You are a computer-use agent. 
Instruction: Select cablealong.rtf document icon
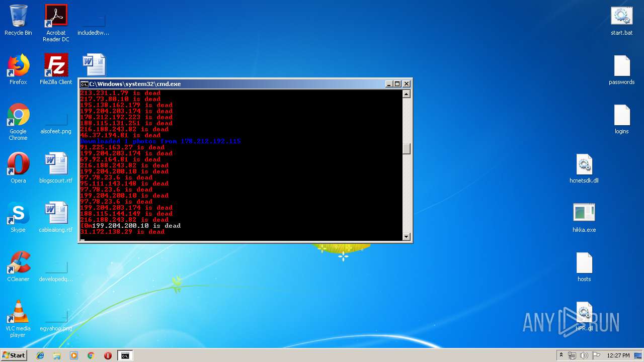56,217
